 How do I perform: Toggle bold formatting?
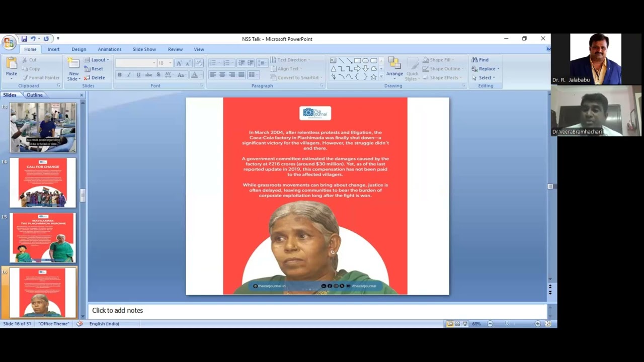point(119,75)
